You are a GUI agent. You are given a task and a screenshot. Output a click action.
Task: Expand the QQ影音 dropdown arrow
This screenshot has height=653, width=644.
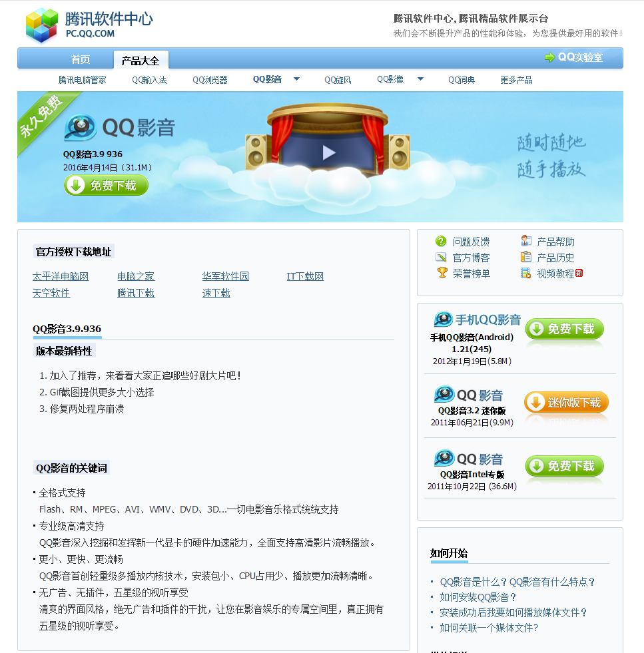coord(296,79)
